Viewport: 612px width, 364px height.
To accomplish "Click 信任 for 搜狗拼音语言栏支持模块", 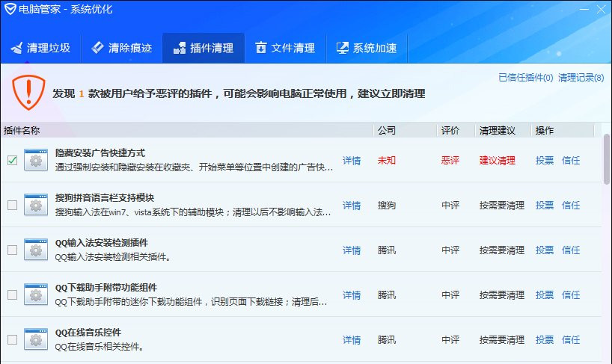I will pos(571,206).
